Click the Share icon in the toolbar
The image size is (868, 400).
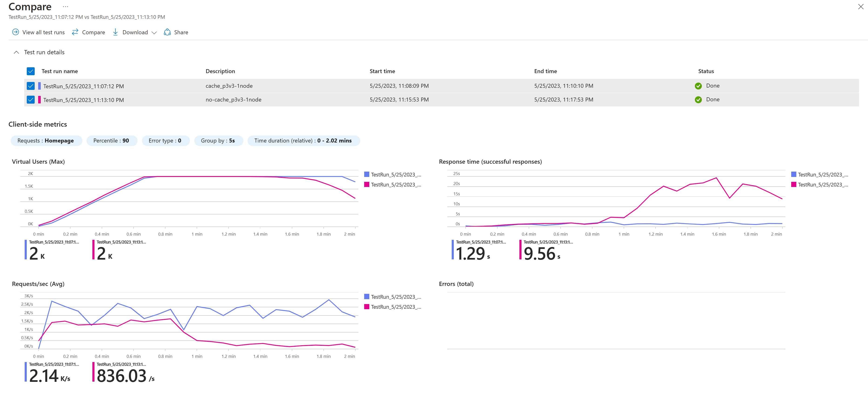(x=167, y=32)
